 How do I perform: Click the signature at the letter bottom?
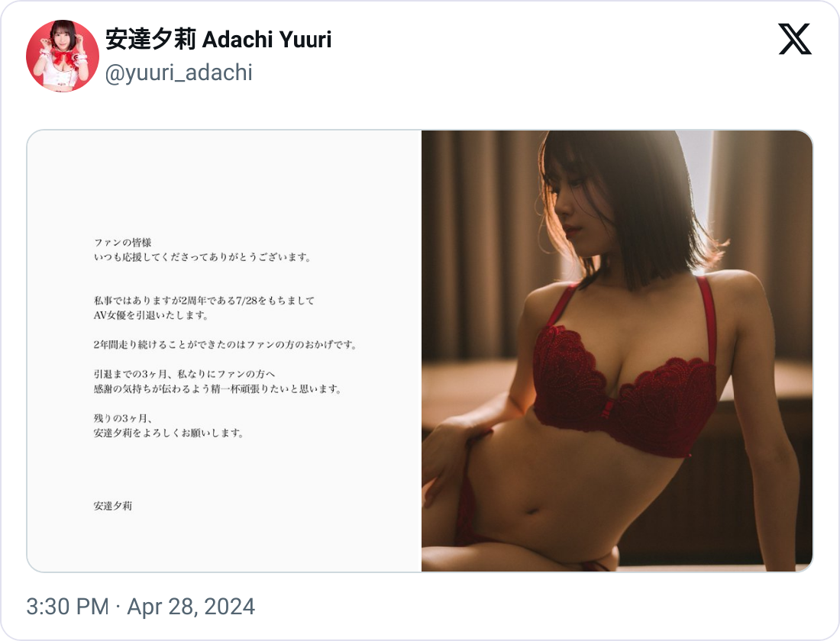coord(112,506)
